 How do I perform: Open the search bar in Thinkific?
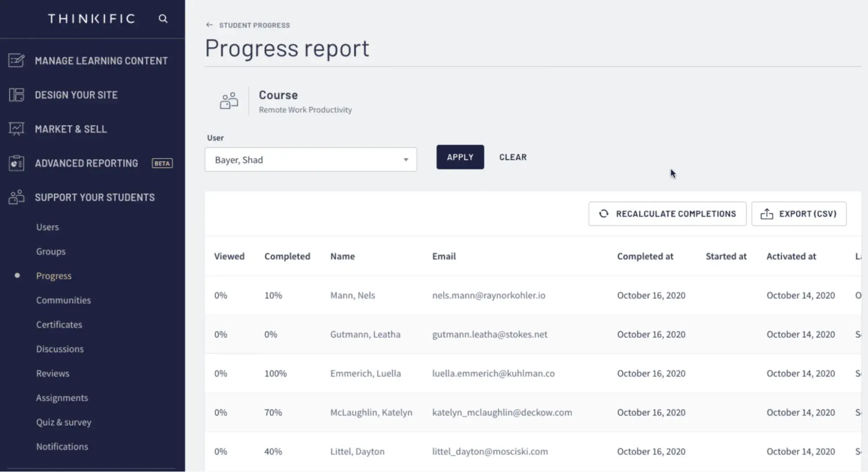[x=163, y=18]
